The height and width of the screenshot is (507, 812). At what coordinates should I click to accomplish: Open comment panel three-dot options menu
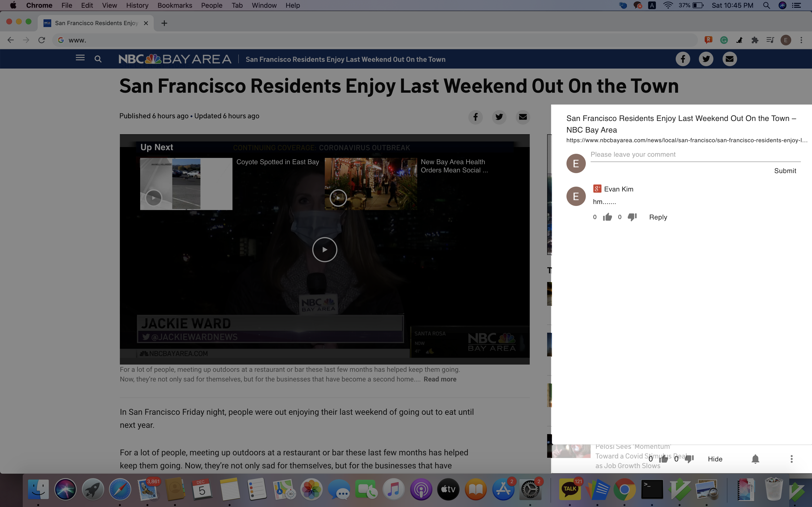(791, 459)
